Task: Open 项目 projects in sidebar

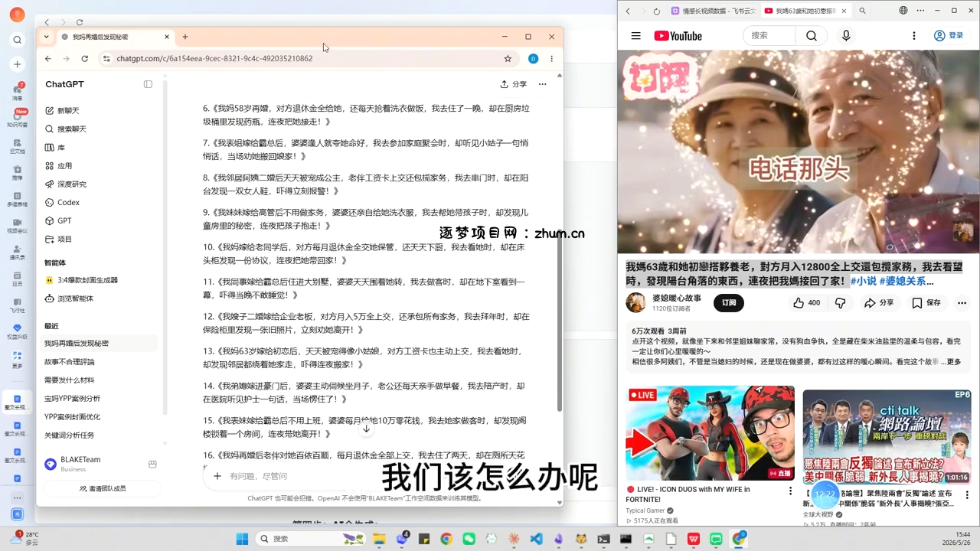Action: (59, 240)
